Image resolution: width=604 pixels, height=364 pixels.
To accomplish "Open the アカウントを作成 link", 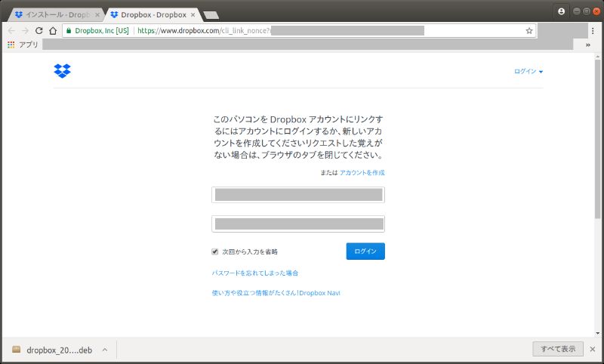I will [x=362, y=173].
